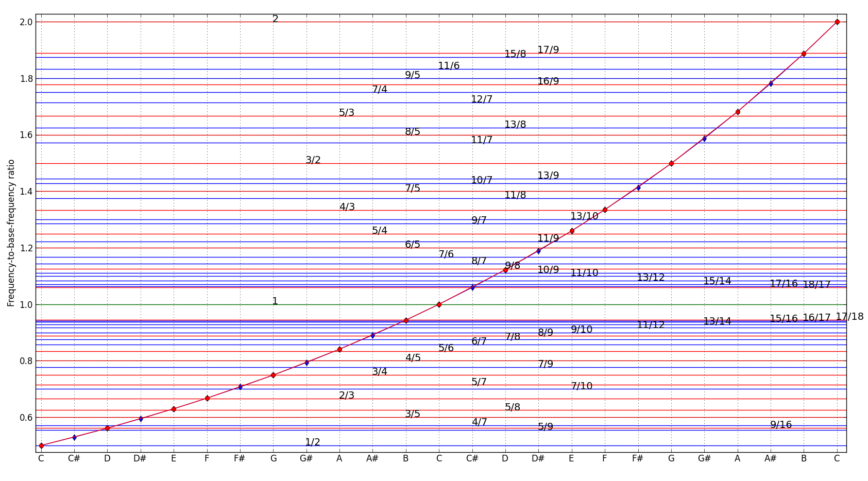Click the 3/4 ratio label
The width and height of the screenshot is (868, 481).
pyautogui.click(x=380, y=372)
